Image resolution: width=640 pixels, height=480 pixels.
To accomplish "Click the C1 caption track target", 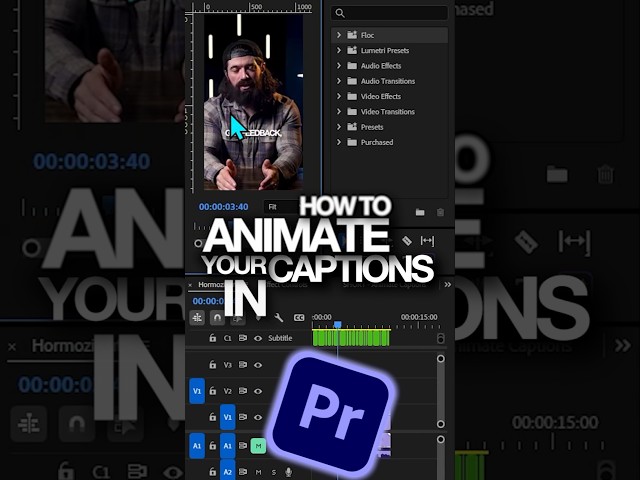I will pyautogui.click(x=227, y=338).
